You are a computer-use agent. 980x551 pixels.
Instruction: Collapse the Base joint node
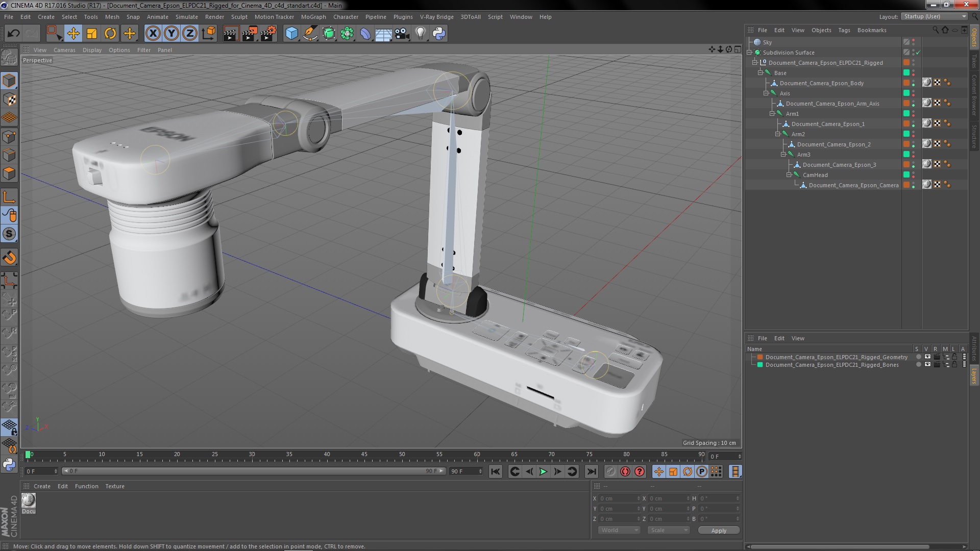pos(761,73)
